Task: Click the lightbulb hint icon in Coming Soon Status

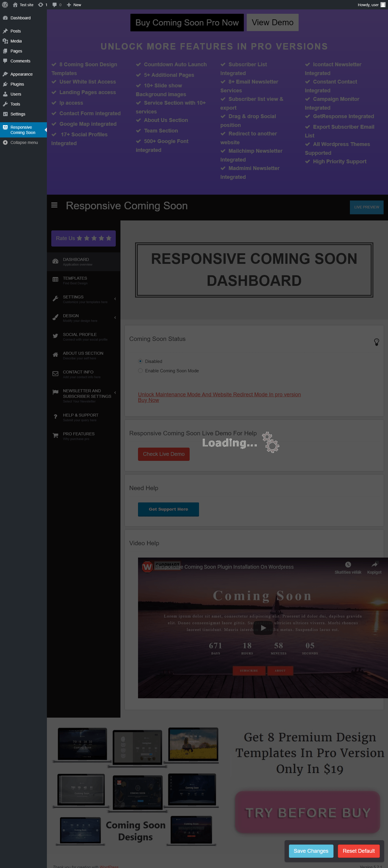Action: (x=377, y=342)
